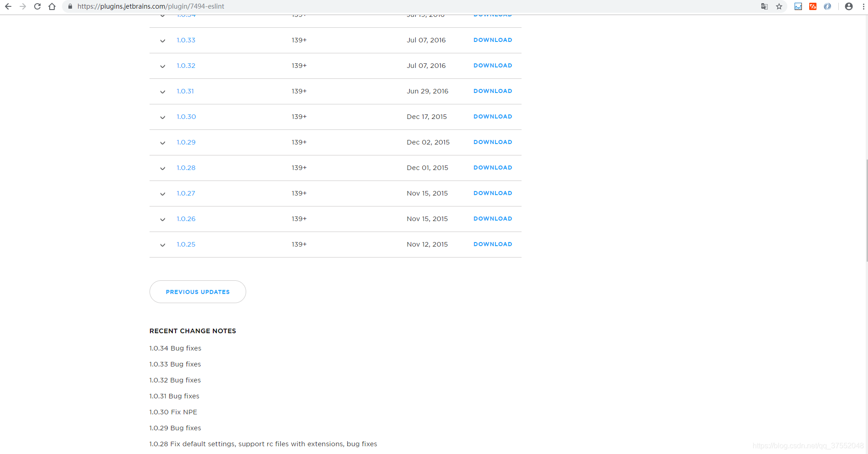
Task: Click the Previous Updates button
Action: pyautogui.click(x=198, y=292)
